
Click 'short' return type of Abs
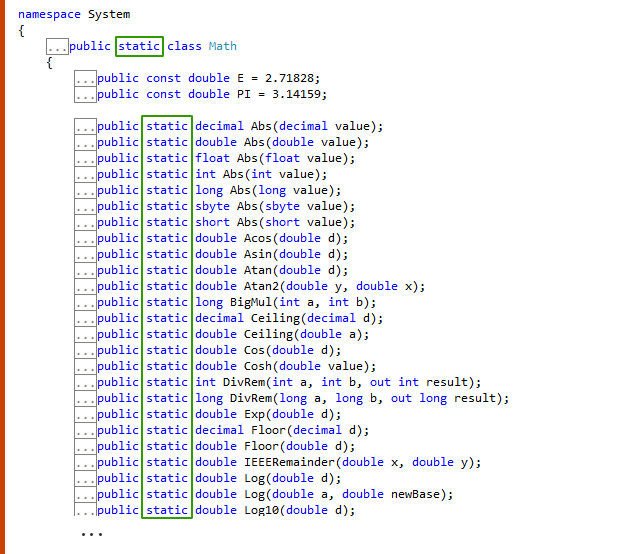coord(212,222)
